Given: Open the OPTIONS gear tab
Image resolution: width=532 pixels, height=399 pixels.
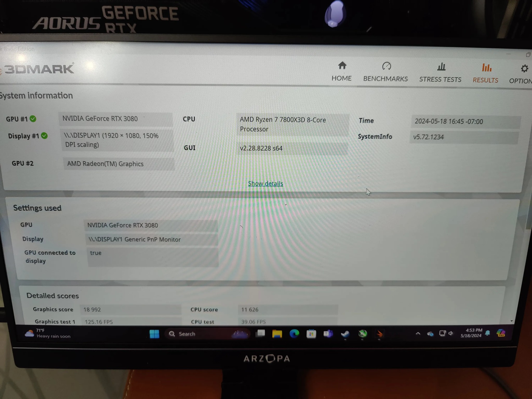Looking at the screenshot, I should pyautogui.click(x=521, y=74).
